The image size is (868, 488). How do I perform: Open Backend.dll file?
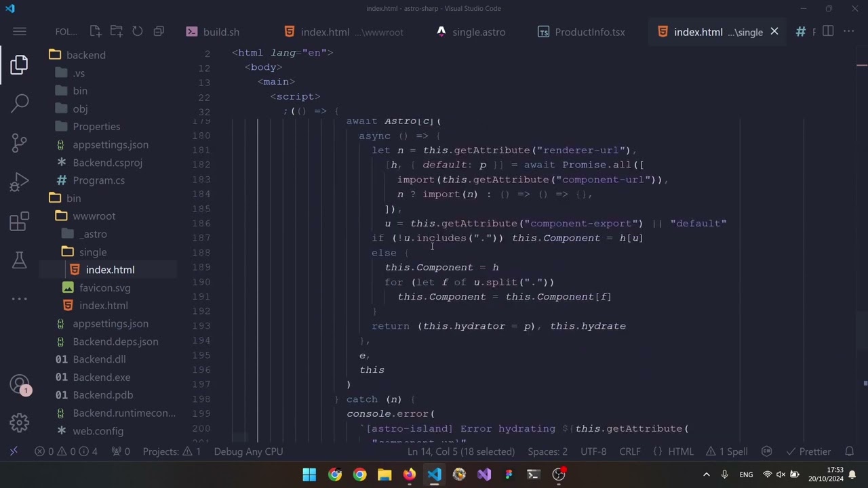point(99,359)
